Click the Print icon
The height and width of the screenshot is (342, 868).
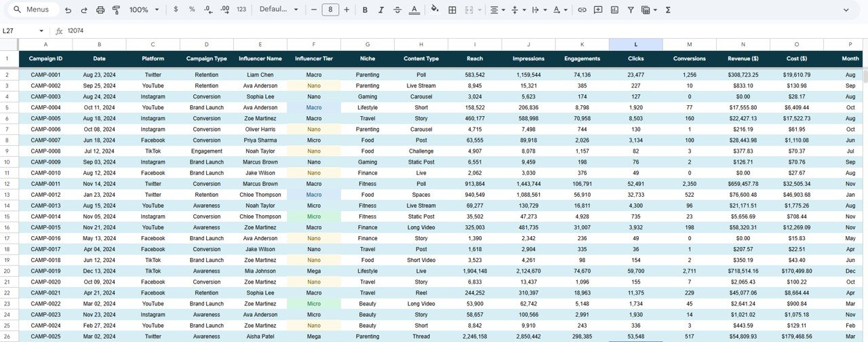tap(100, 10)
